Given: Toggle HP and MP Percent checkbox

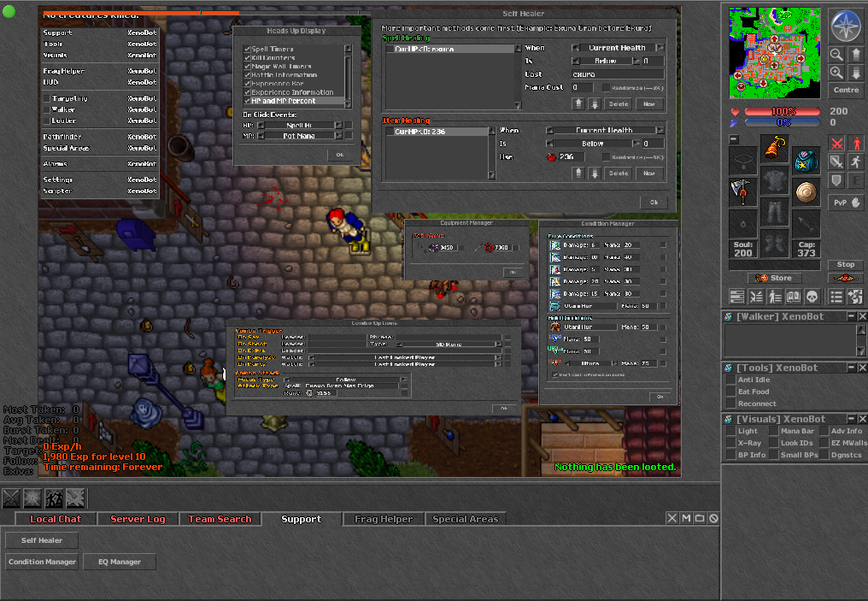Looking at the screenshot, I should tap(248, 101).
